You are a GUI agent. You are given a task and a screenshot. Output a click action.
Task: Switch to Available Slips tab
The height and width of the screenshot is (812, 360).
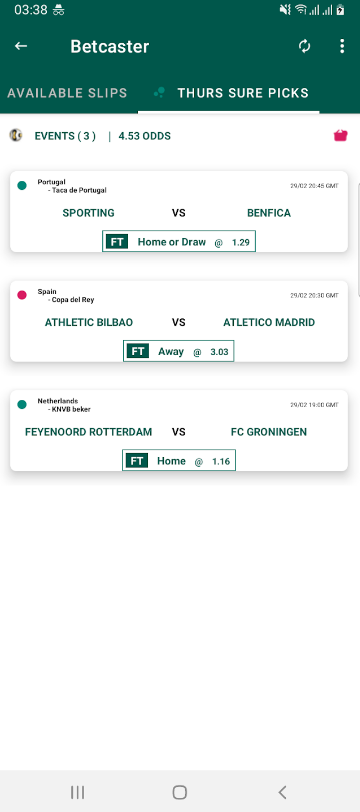tap(67, 93)
